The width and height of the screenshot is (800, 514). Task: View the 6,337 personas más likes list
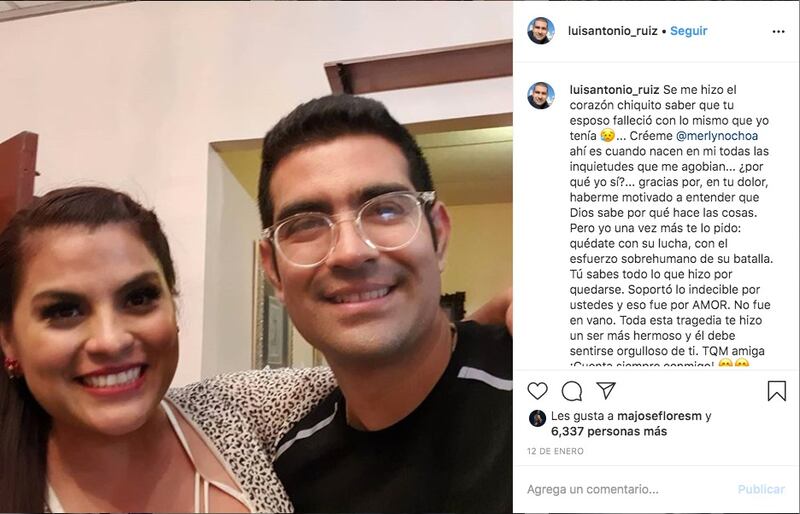click(x=609, y=431)
